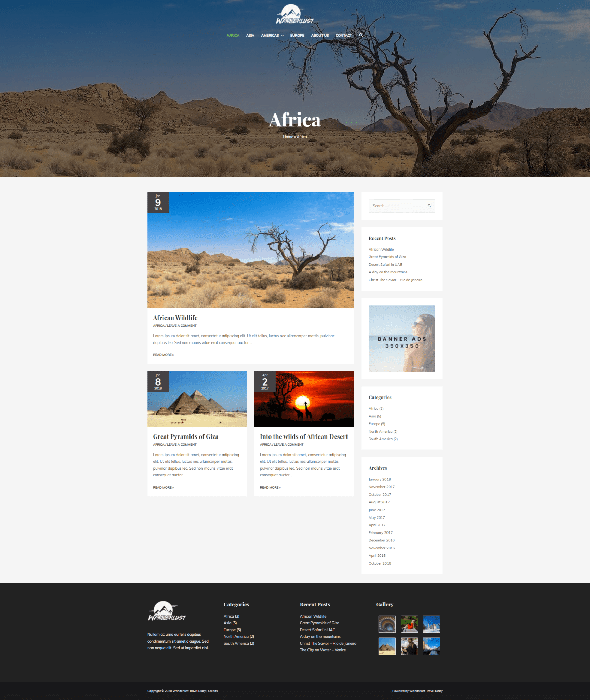
Task: Open the August 2017 archive
Action: click(379, 502)
